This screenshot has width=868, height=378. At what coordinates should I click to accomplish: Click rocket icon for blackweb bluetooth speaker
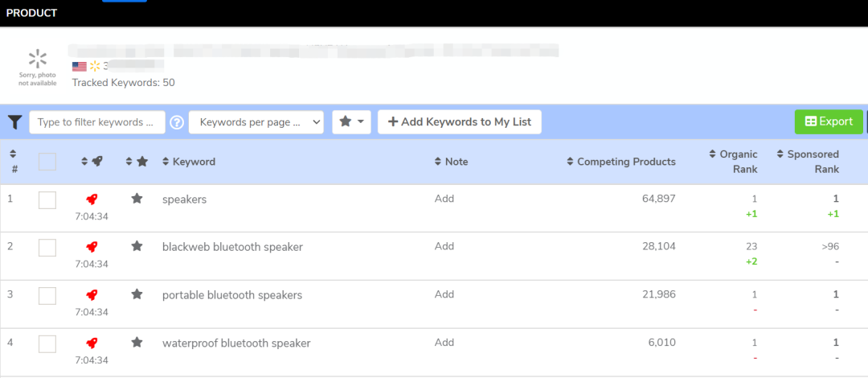click(92, 246)
